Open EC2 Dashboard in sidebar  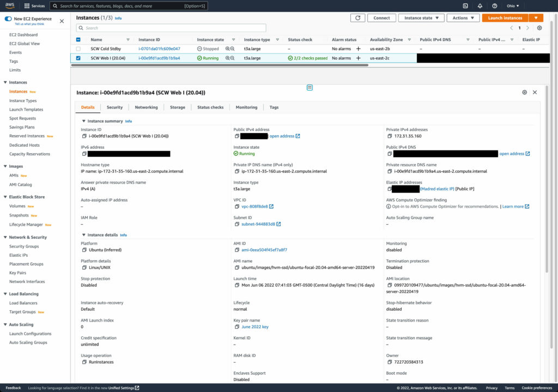point(23,35)
